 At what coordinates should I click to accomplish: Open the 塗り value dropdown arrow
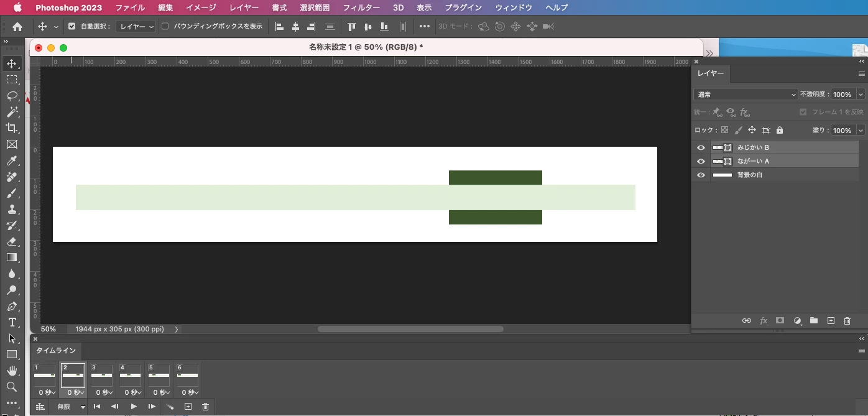coord(861,131)
